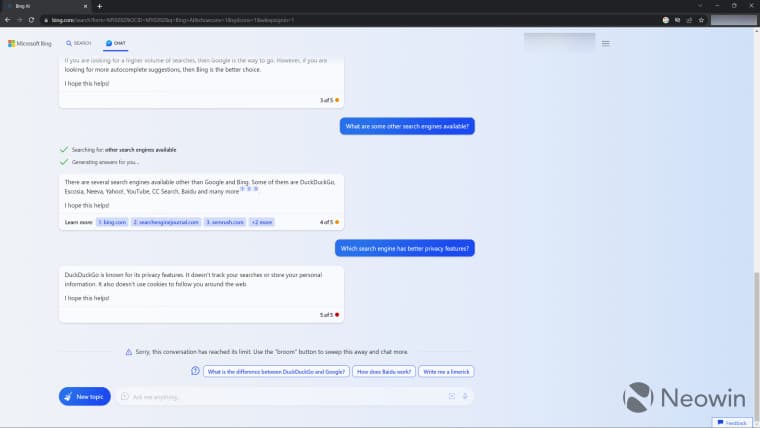Click the 3 of 5 turn counter
The image size is (760, 428).
point(329,100)
